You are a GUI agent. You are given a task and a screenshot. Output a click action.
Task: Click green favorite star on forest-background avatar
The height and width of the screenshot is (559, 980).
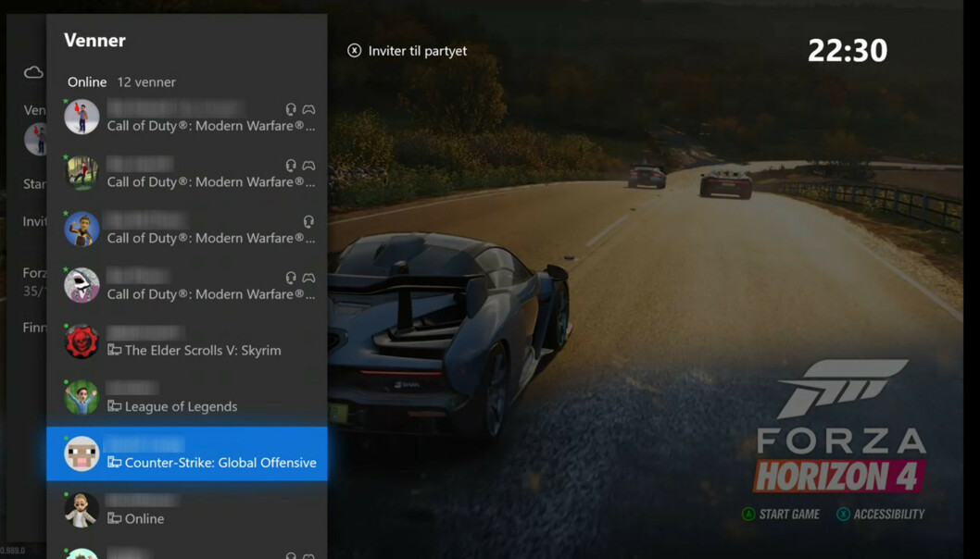pos(66,156)
